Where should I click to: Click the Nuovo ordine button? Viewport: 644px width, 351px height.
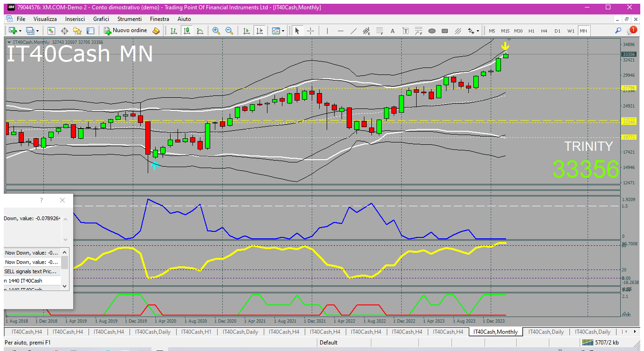[125, 31]
